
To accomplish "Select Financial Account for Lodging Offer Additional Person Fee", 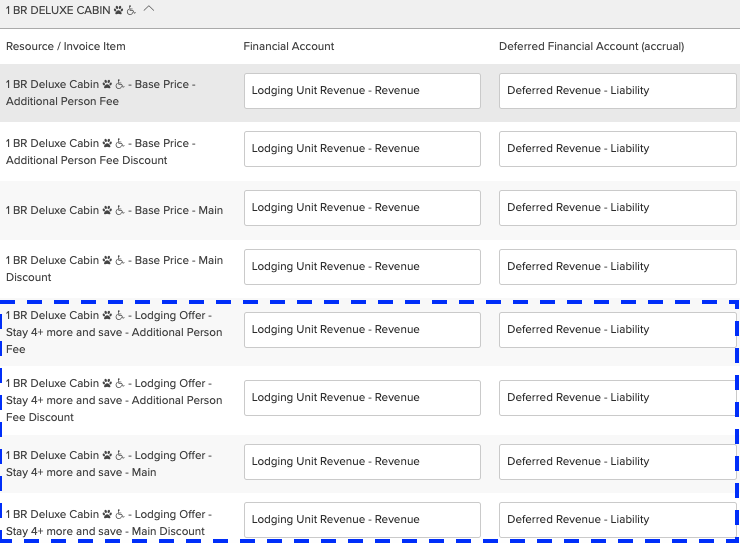I will 362,330.
